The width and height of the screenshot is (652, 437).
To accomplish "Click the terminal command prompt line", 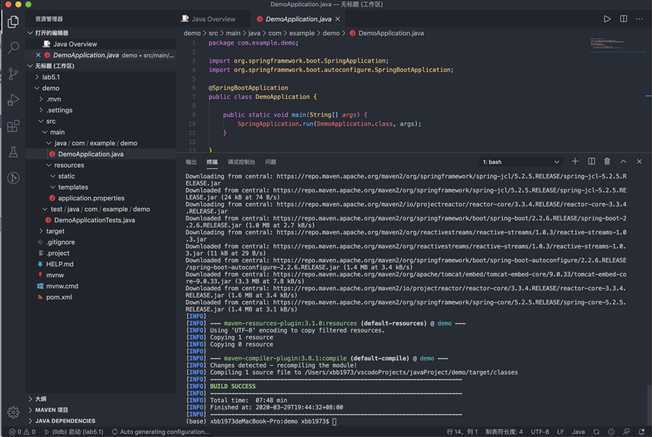I will [x=261, y=421].
